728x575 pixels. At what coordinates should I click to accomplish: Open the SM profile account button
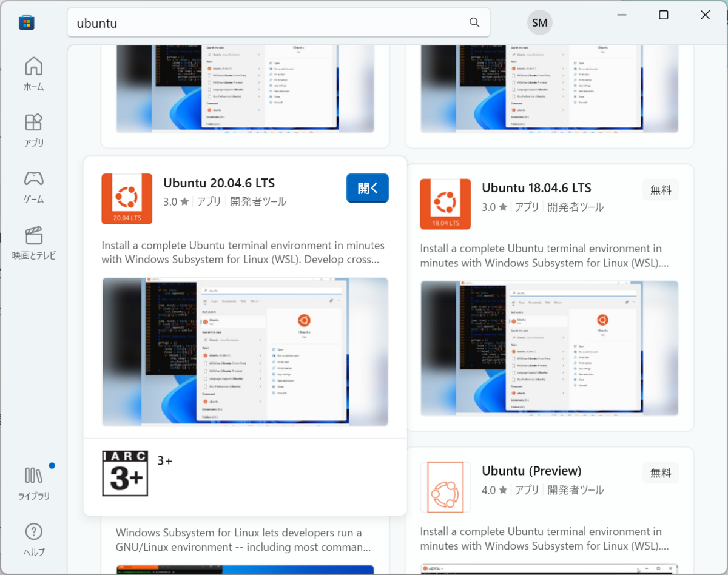[x=539, y=23]
